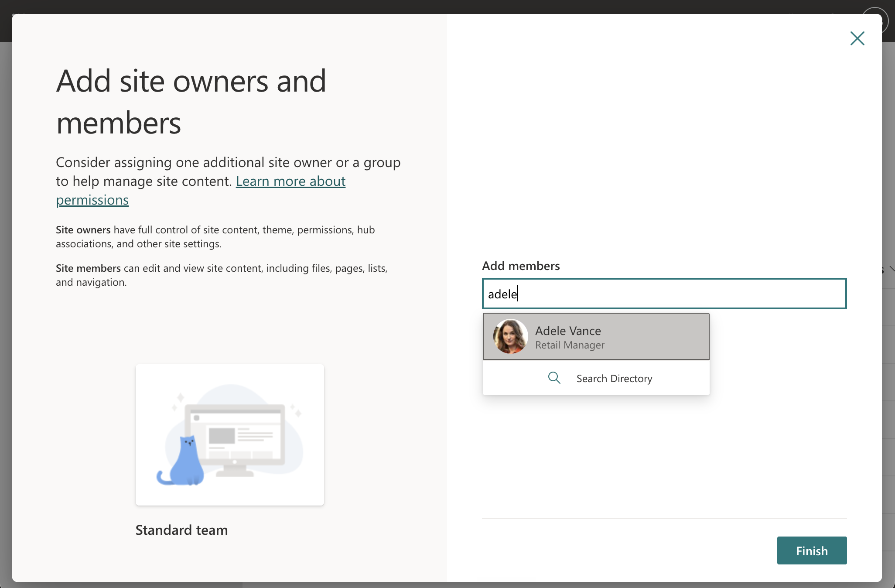895x588 pixels.
Task: Click the Standard team template thumbnail
Action: 230,435
